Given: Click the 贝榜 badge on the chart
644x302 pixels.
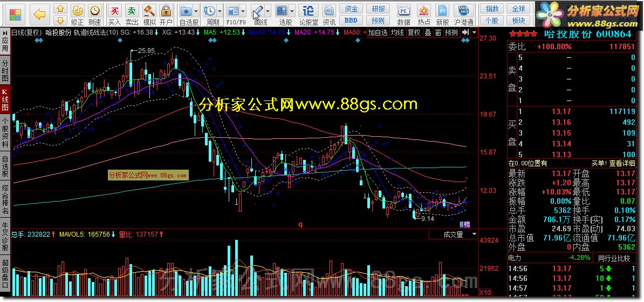Looking at the screenshot, I should click(464, 224).
